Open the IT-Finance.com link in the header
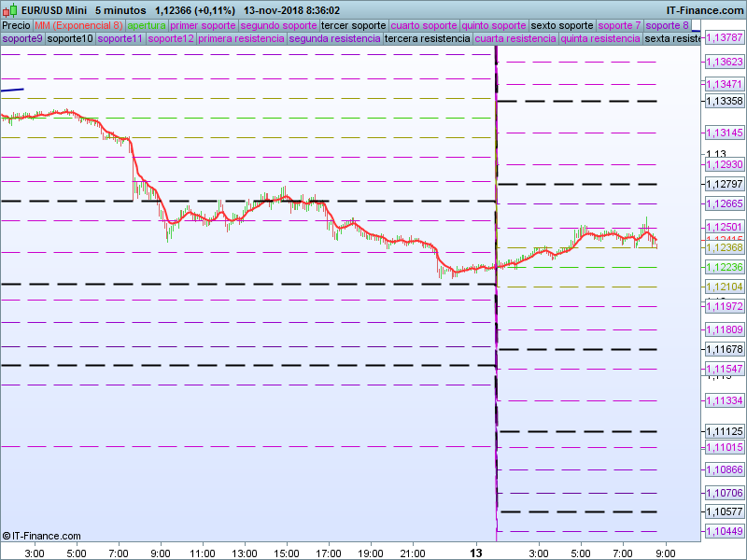 point(704,10)
